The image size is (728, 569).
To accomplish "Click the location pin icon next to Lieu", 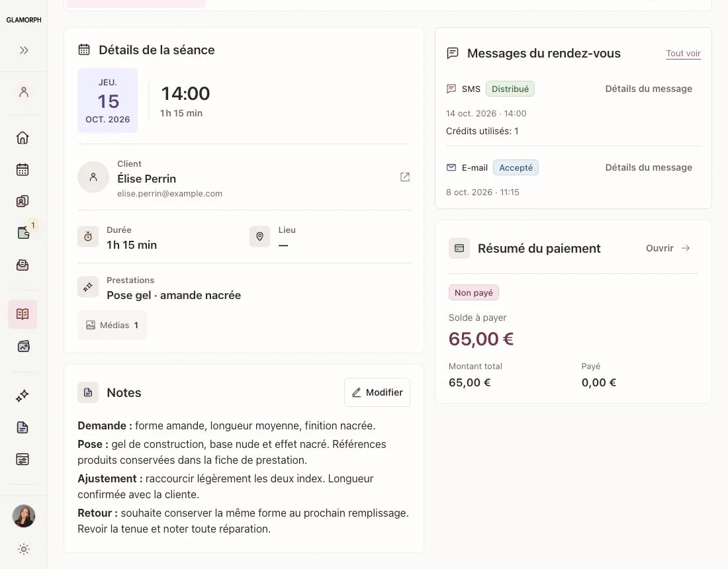I will click(x=259, y=237).
